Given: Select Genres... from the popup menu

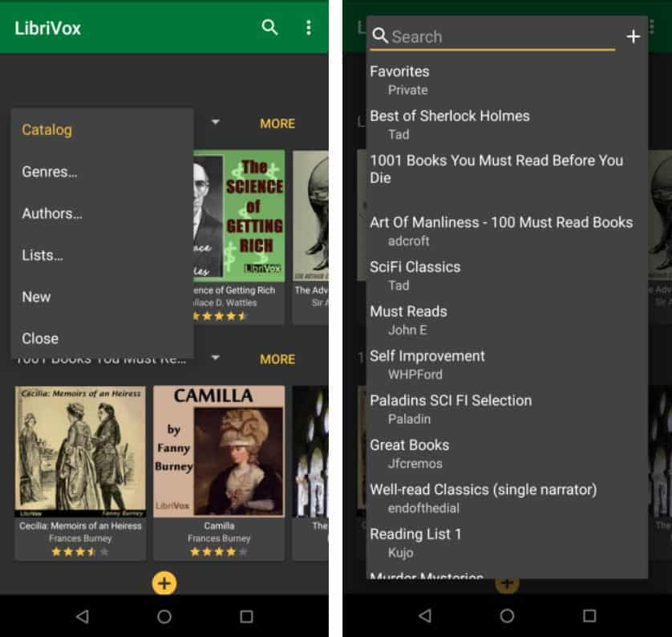Looking at the screenshot, I should 50,172.
